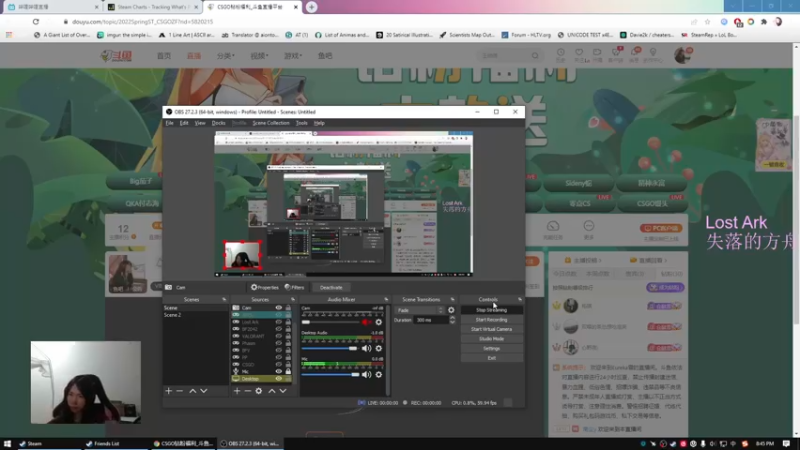Open Cam audio settings gear in mixer
The image size is (800, 450).
(379, 322)
